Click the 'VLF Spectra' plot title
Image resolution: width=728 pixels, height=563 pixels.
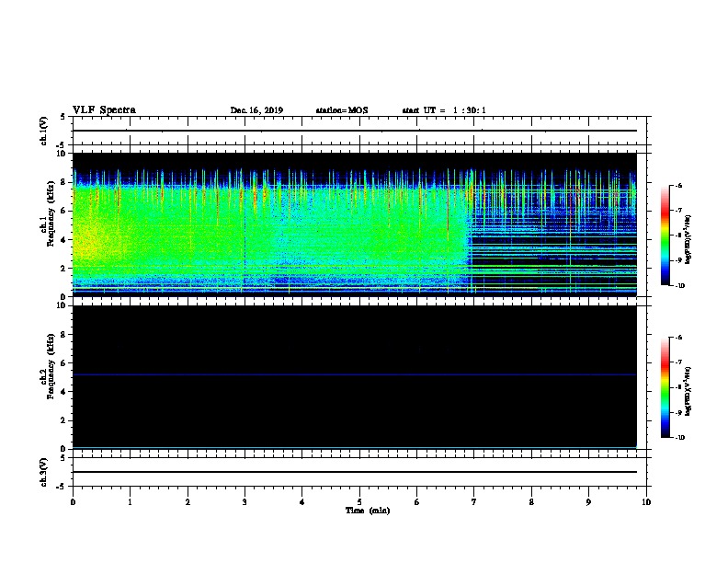(x=104, y=110)
